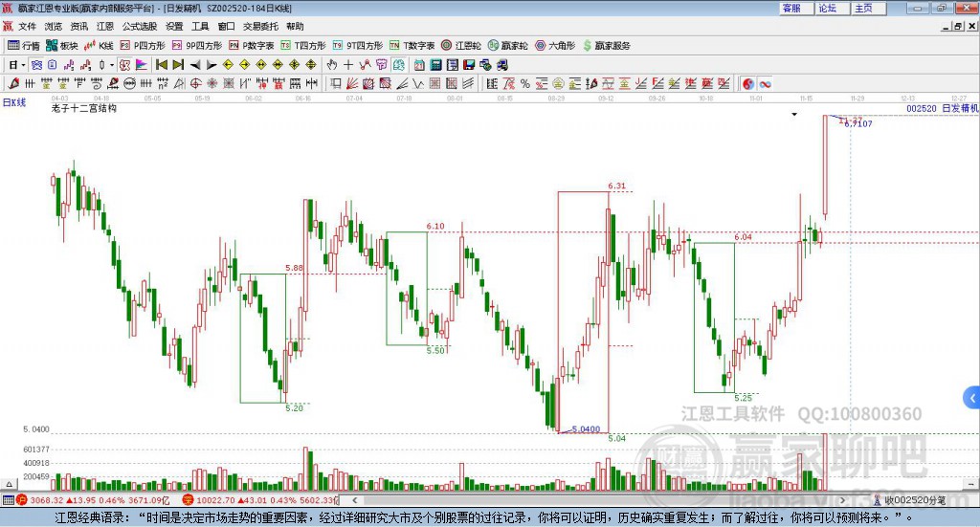Screen dimensions: 980x527
Task: Click the red pencil drawing tool
Action: pos(13,83)
